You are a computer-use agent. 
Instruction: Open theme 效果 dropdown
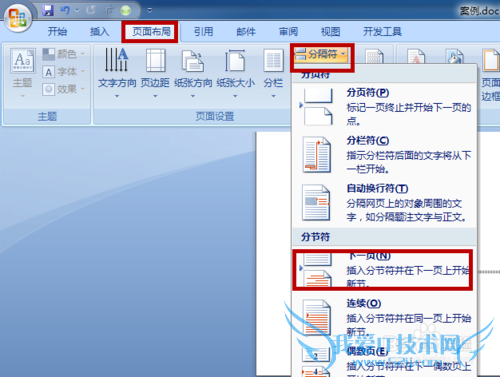[64, 89]
